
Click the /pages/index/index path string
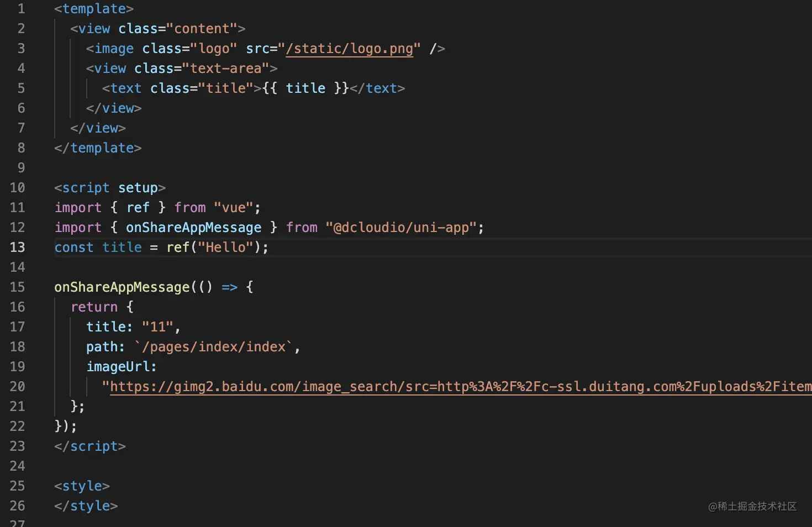(x=214, y=347)
